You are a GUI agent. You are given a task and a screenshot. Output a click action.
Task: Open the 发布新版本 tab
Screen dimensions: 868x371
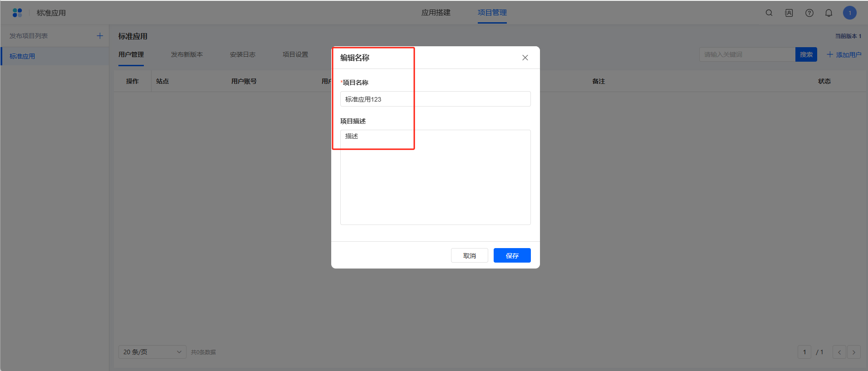(187, 54)
